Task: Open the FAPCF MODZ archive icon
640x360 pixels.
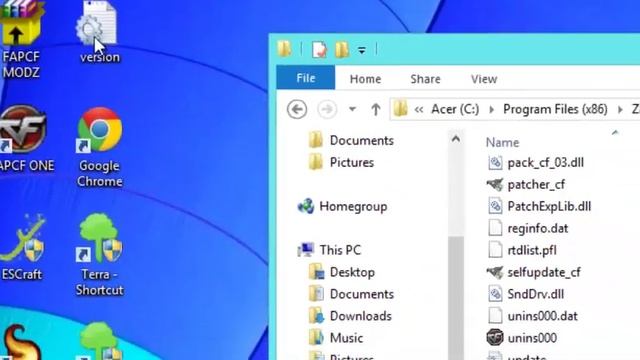Action: [x=21, y=39]
